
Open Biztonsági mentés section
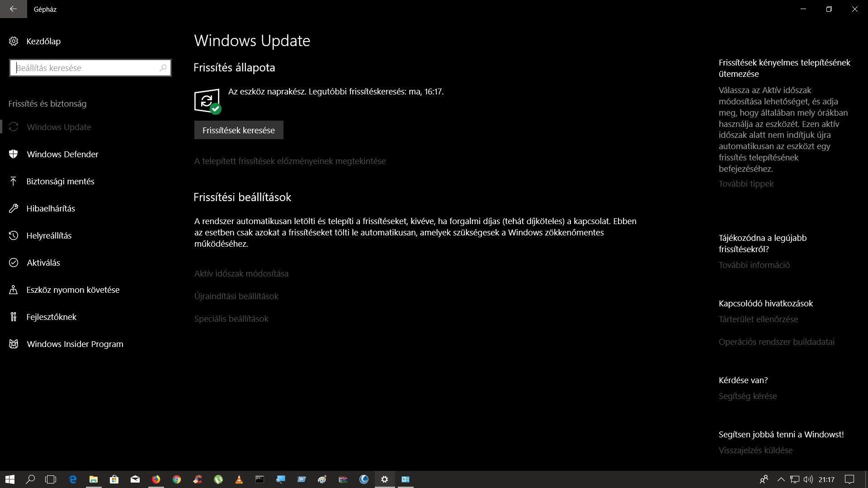coord(86,181)
